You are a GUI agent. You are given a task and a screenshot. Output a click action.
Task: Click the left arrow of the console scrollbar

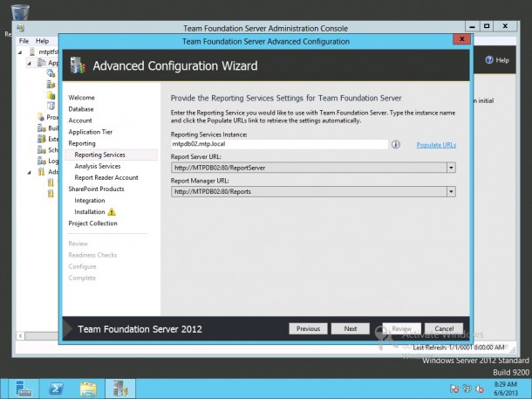(21, 335)
